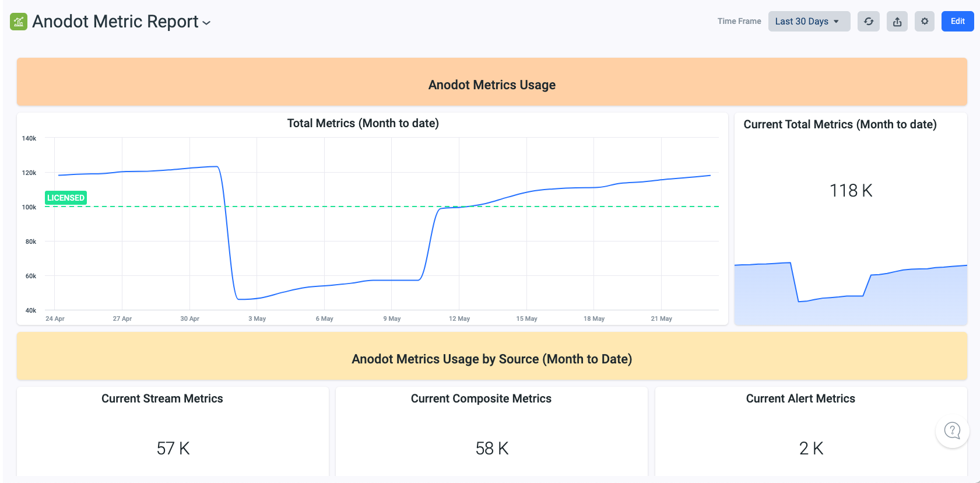Click the 12 May axis label

[x=459, y=318]
